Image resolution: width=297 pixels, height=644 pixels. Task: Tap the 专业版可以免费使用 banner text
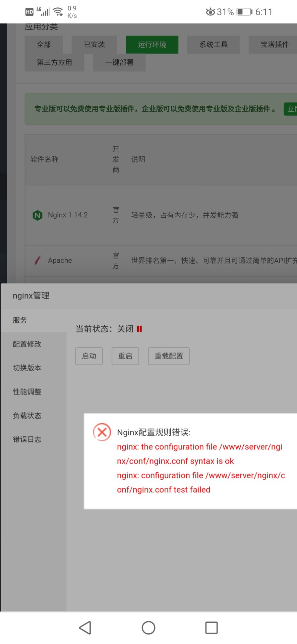[x=155, y=109]
